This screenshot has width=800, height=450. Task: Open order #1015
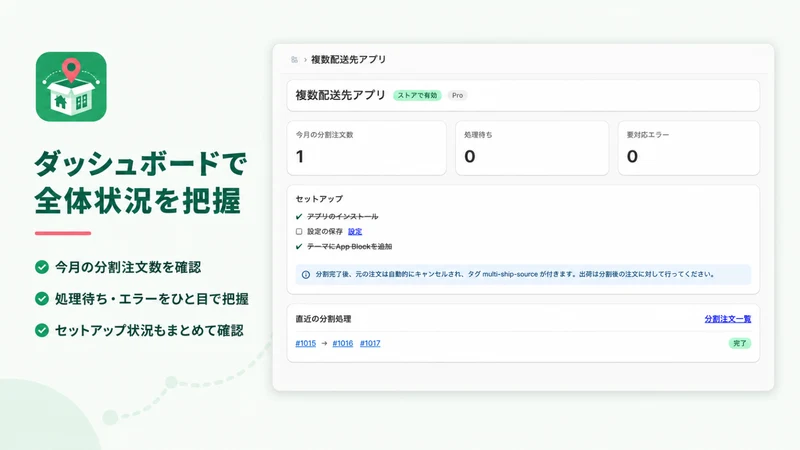[x=306, y=343]
